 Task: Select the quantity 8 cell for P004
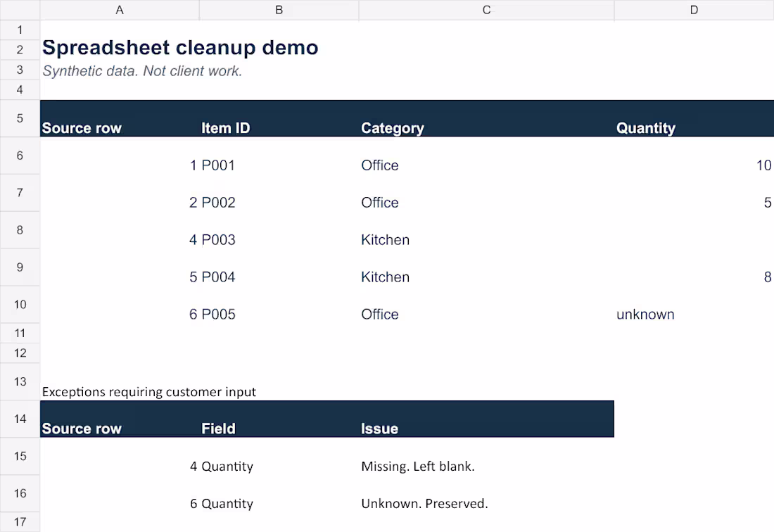coord(694,267)
